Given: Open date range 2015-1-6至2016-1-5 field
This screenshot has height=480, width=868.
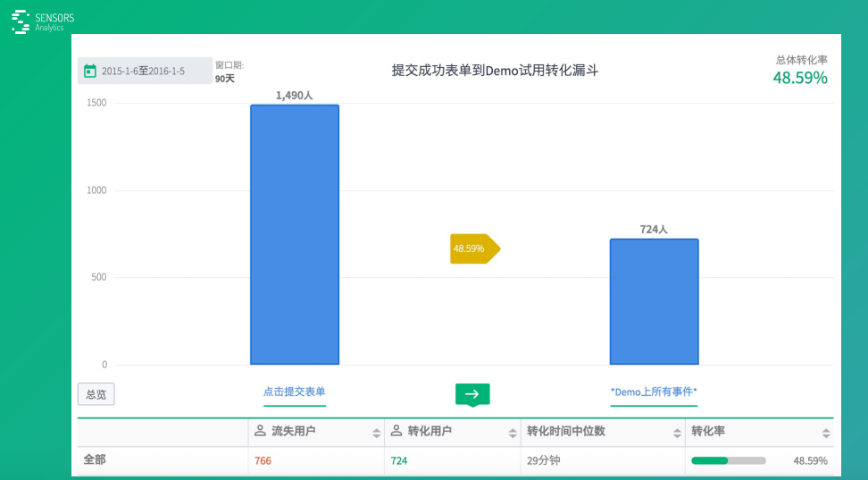Looking at the screenshot, I should click(145, 71).
